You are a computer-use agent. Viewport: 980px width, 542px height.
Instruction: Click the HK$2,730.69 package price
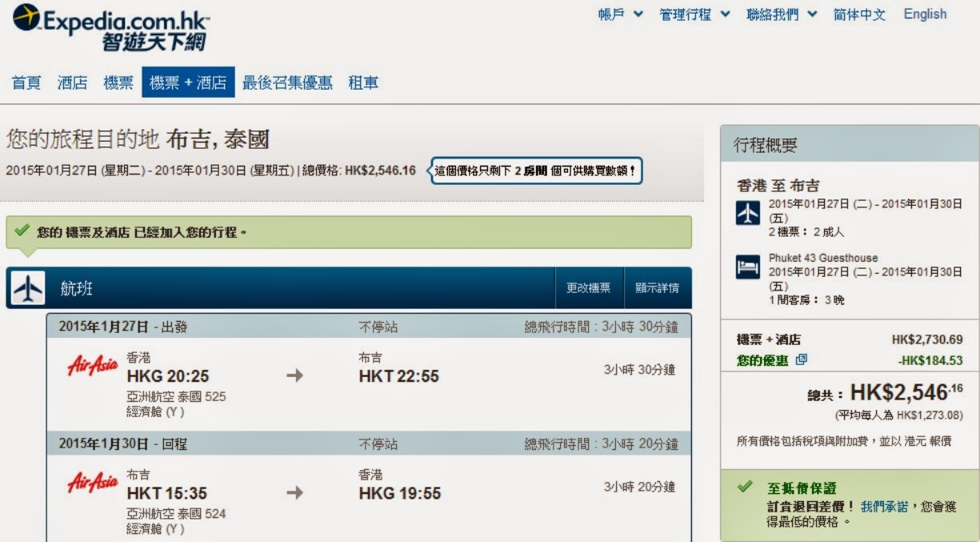pyautogui.click(x=927, y=339)
